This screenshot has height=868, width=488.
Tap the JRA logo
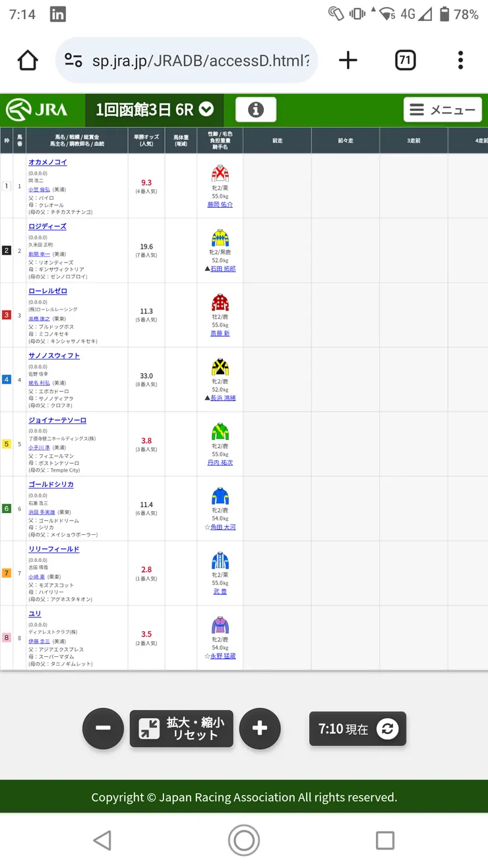pyautogui.click(x=37, y=110)
